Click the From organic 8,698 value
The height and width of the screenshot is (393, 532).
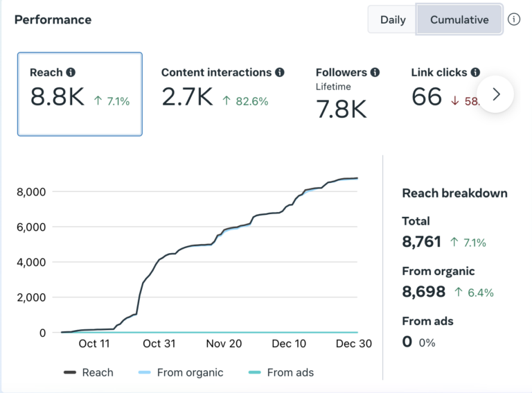[423, 292]
